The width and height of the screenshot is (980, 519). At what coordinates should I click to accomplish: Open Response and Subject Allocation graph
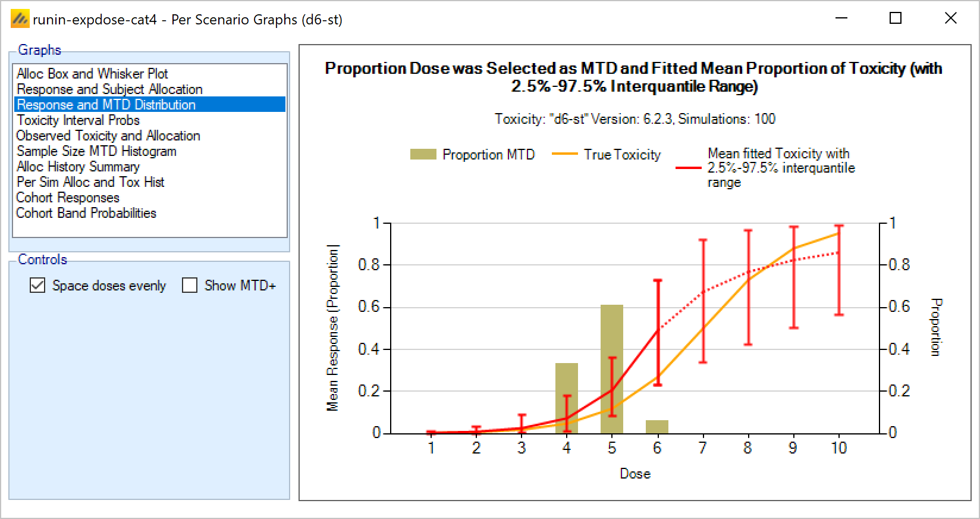[x=109, y=89]
